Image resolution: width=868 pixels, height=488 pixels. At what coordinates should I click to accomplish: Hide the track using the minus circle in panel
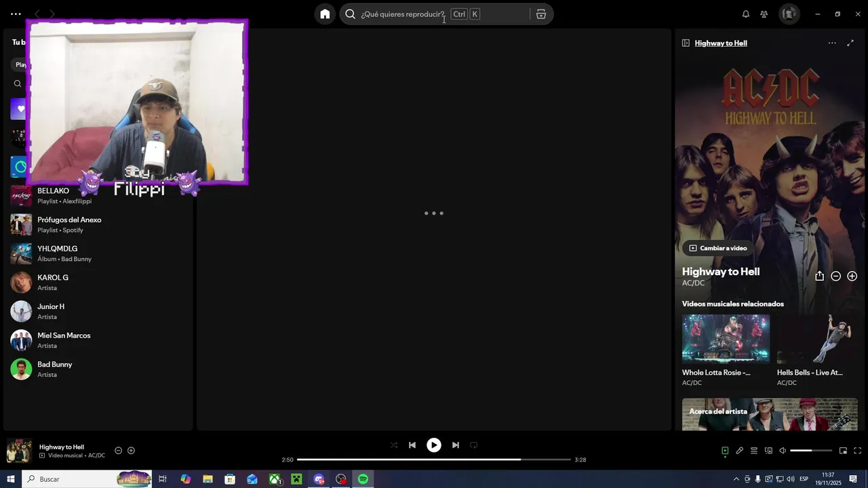click(x=835, y=276)
